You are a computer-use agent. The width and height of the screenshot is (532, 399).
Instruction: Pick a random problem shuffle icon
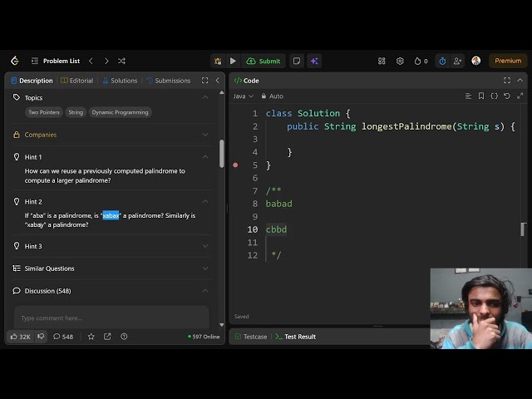coord(122,61)
